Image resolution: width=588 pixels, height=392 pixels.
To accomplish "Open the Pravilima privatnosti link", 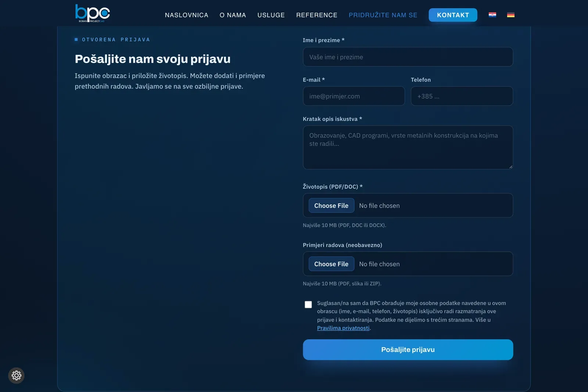I will click(x=343, y=328).
